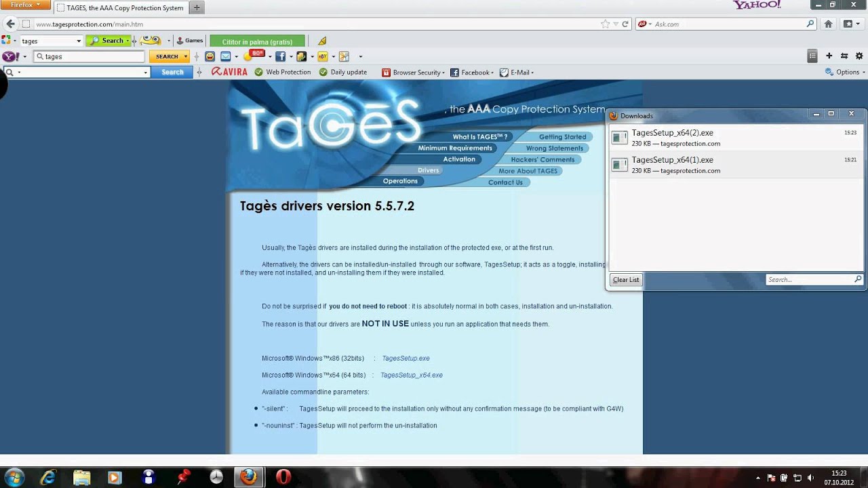Open the Yahoo Messenger smiley icon

[x=210, y=56]
